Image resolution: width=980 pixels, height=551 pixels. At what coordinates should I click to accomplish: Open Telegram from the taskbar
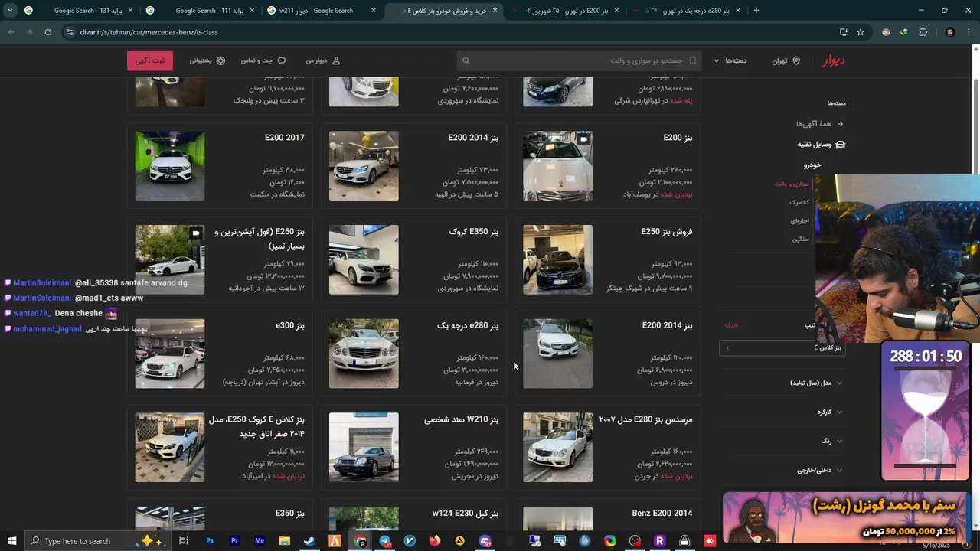[x=385, y=541]
